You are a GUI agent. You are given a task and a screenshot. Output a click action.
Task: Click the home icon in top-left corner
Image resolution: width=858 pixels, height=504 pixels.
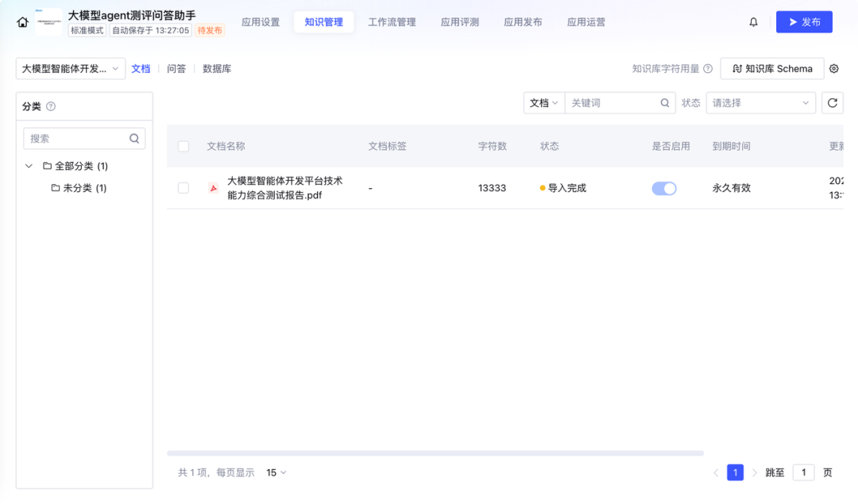(x=21, y=21)
